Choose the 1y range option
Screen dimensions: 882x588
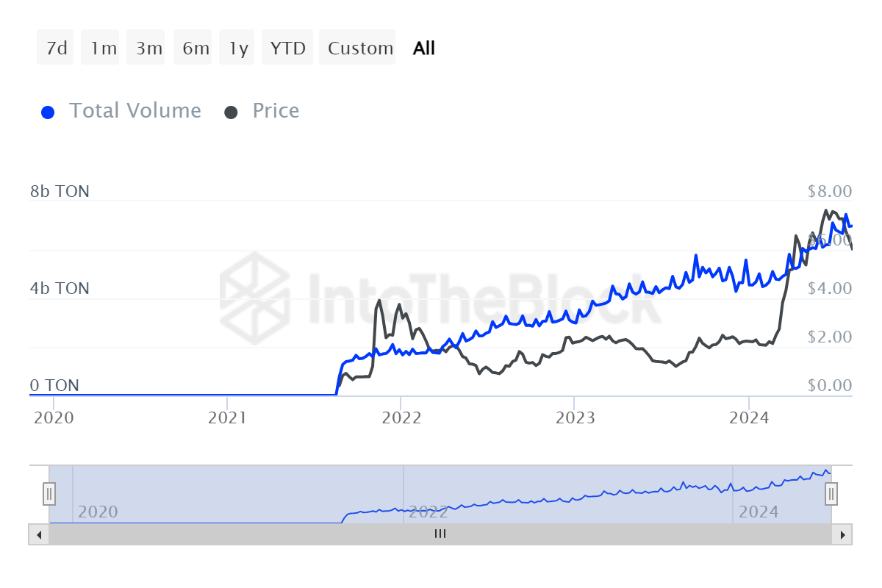(x=237, y=49)
